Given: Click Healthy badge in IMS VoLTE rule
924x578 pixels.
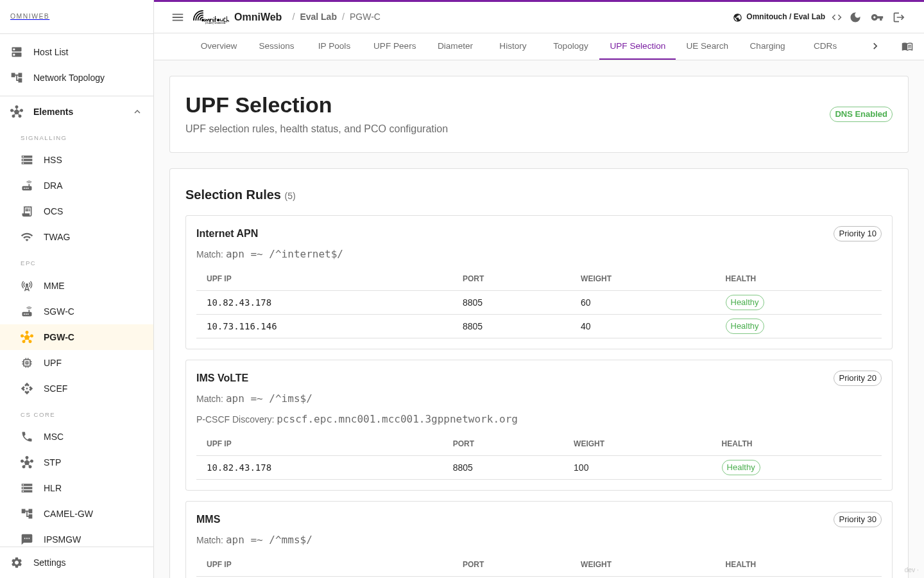Looking at the screenshot, I should pyautogui.click(x=740, y=468).
